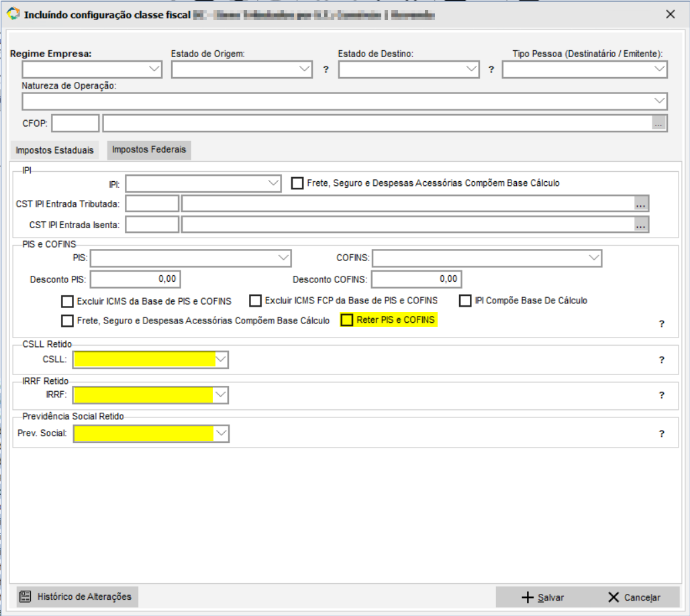The width and height of the screenshot is (690, 616).
Task: Click the application logo in title bar
Action: [13, 14]
